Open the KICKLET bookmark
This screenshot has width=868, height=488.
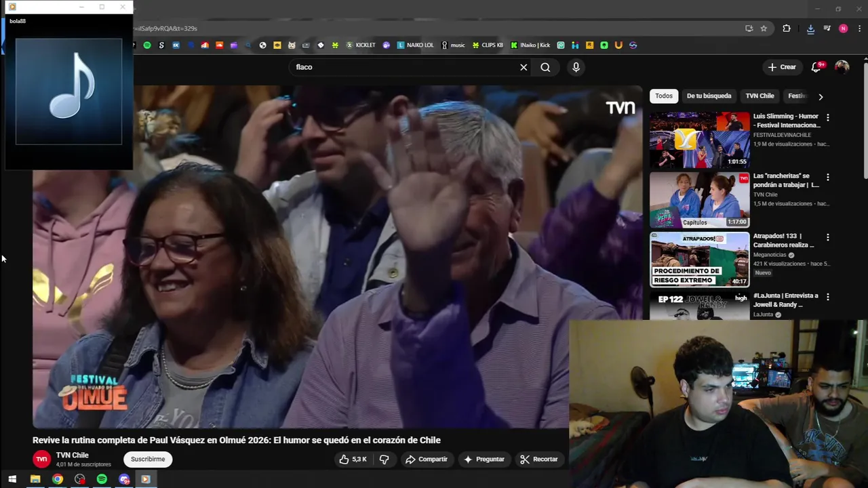pyautogui.click(x=361, y=45)
